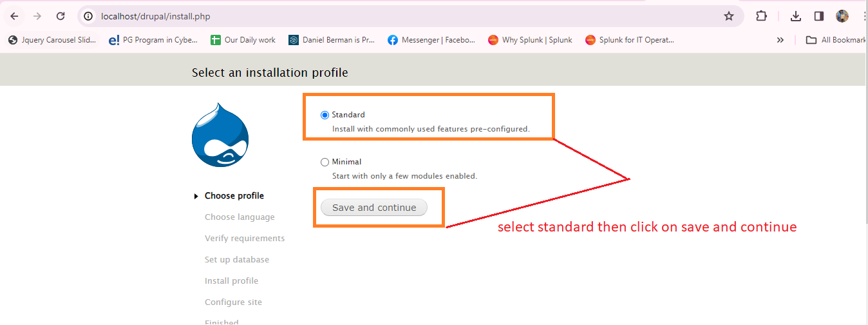
Task: Select the Minimal installation profile radio
Action: click(325, 162)
